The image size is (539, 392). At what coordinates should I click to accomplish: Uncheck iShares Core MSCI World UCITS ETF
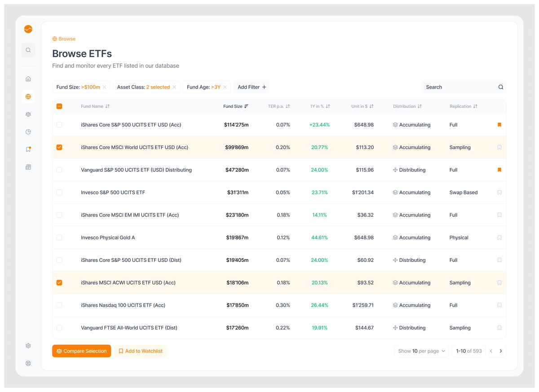(59, 147)
